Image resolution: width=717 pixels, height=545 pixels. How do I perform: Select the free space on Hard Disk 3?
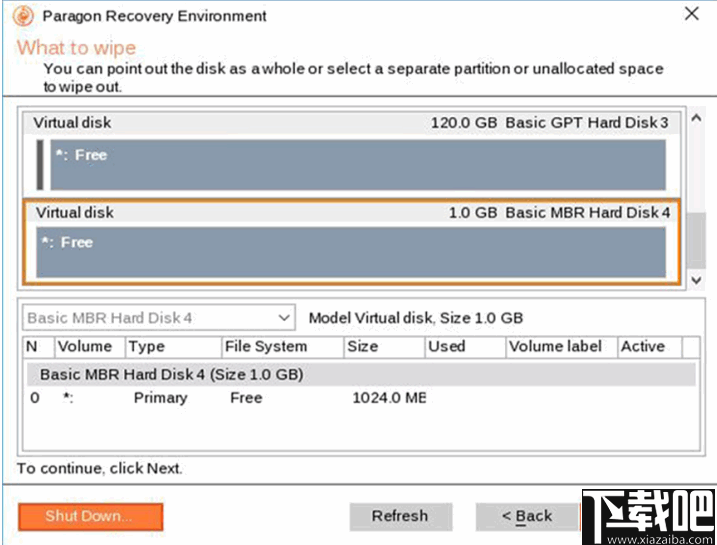[x=357, y=164]
